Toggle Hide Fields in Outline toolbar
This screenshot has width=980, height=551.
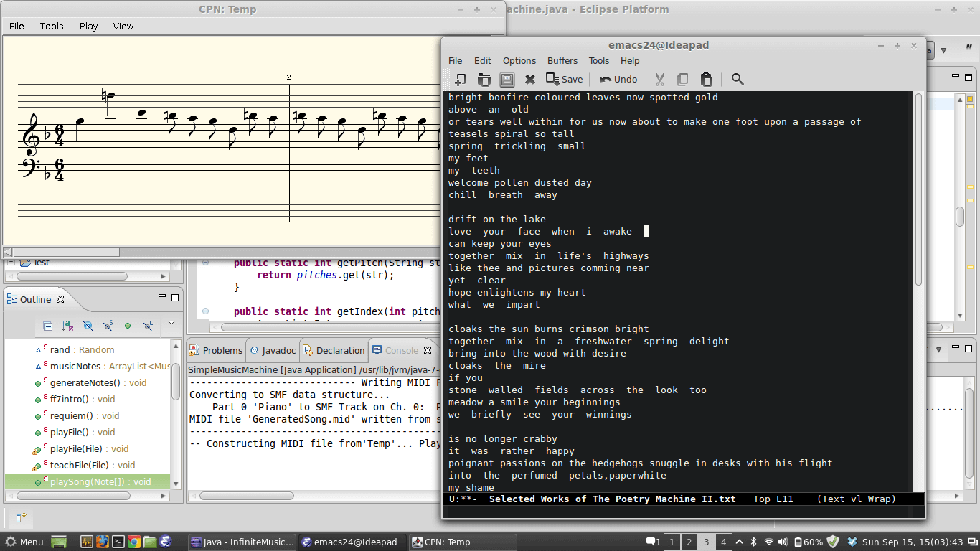(88, 326)
